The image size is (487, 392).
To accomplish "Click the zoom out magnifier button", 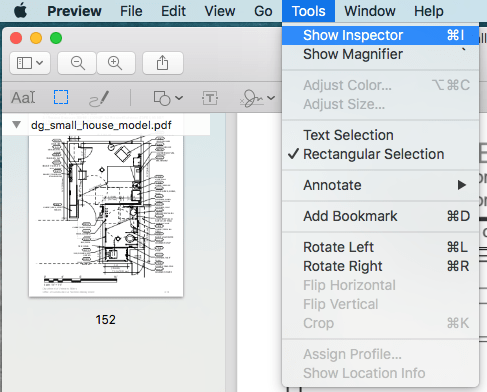I will [77, 63].
